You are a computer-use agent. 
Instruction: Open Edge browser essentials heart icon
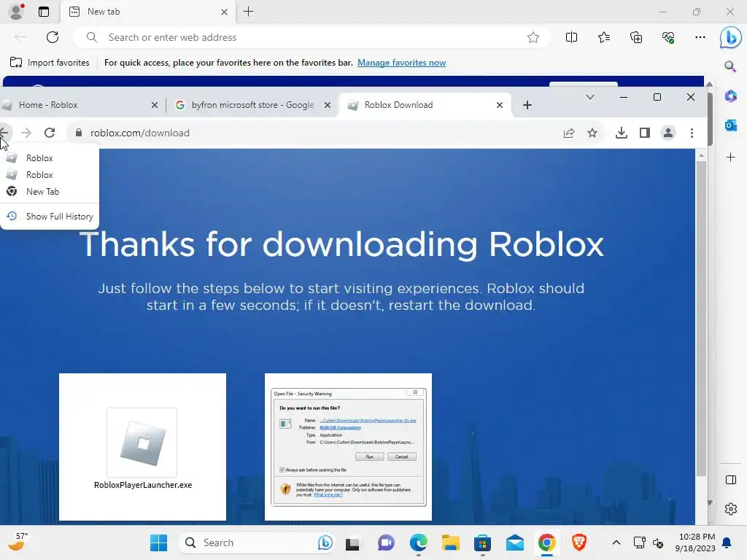click(668, 37)
